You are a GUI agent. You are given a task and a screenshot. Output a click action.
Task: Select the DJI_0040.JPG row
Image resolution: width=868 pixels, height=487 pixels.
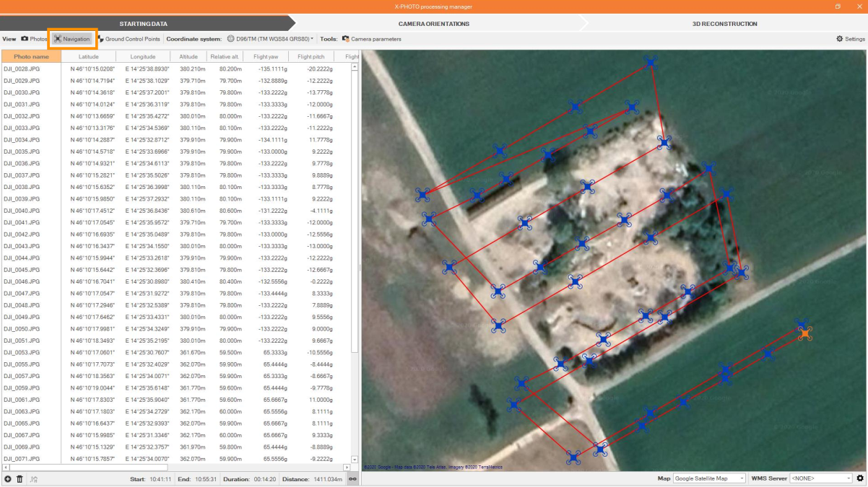click(x=22, y=211)
